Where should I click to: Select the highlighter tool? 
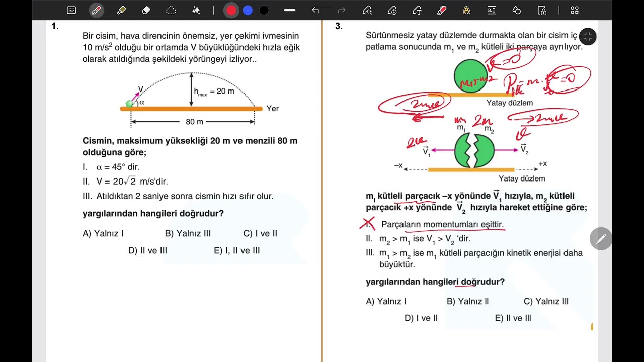pos(121,10)
